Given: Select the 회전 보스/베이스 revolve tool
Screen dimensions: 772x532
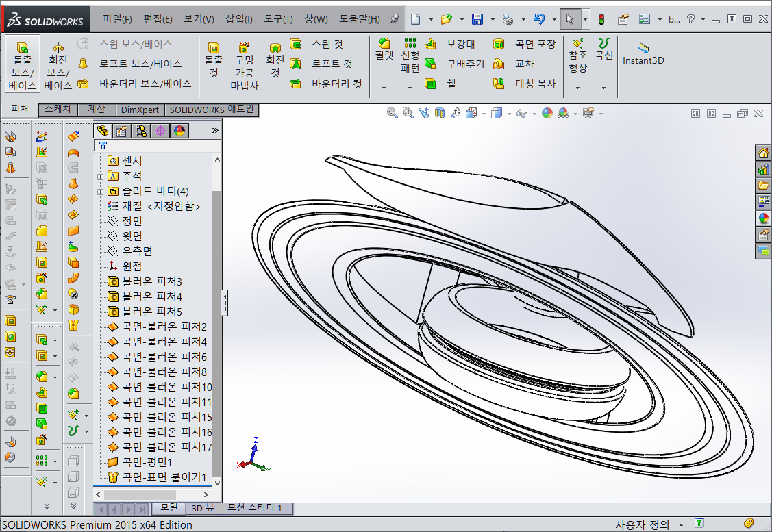Looking at the screenshot, I should pyautogui.click(x=58, y=66).
